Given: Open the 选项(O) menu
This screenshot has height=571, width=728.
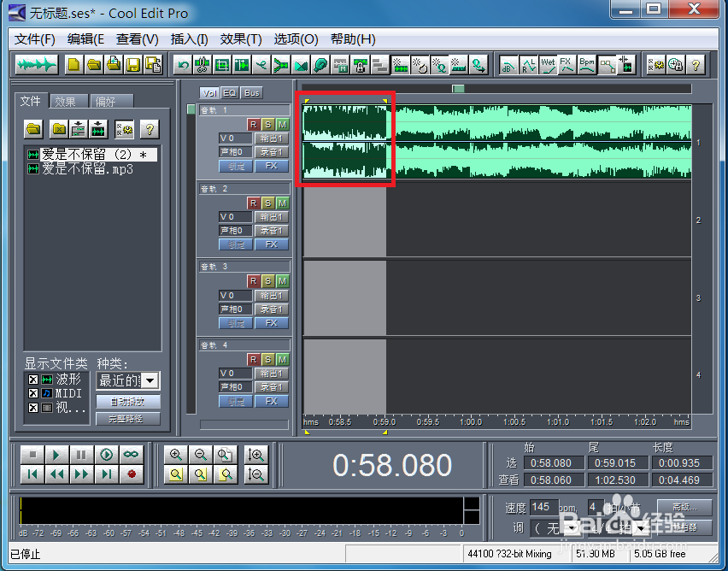Looking at the screenshot, I should pos(296,39).
